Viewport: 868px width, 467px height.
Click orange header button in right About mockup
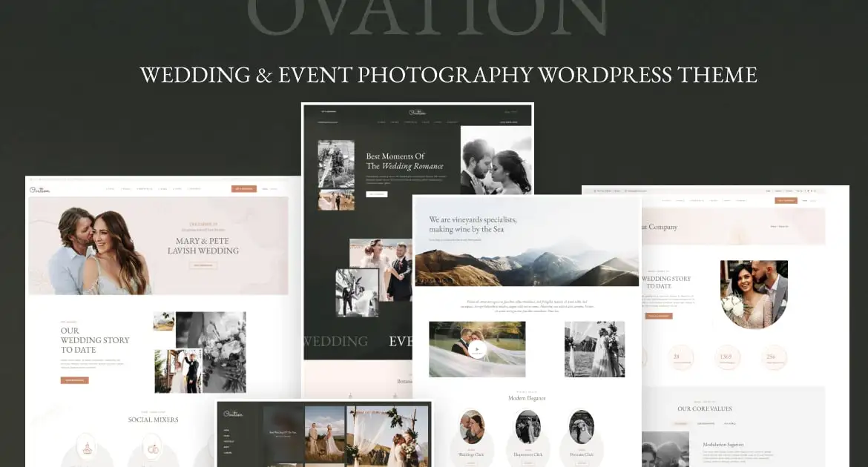[786, 200]
